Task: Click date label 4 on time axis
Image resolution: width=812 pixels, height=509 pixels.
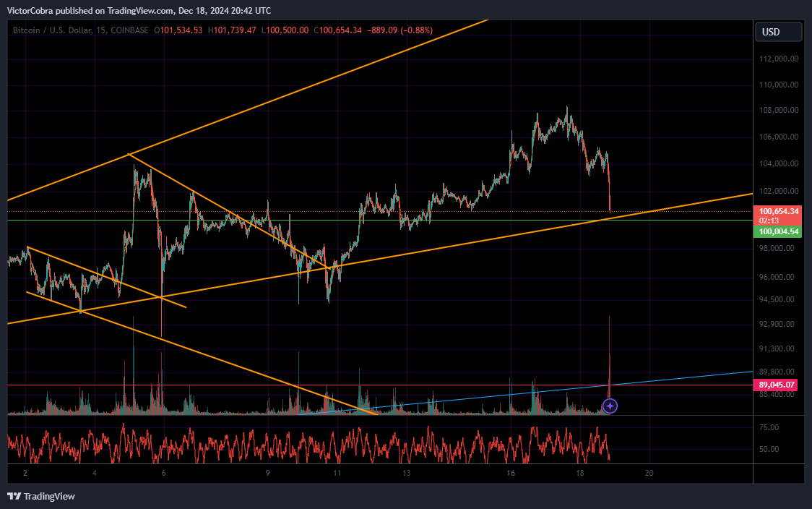Action: (x=94, y=473)
